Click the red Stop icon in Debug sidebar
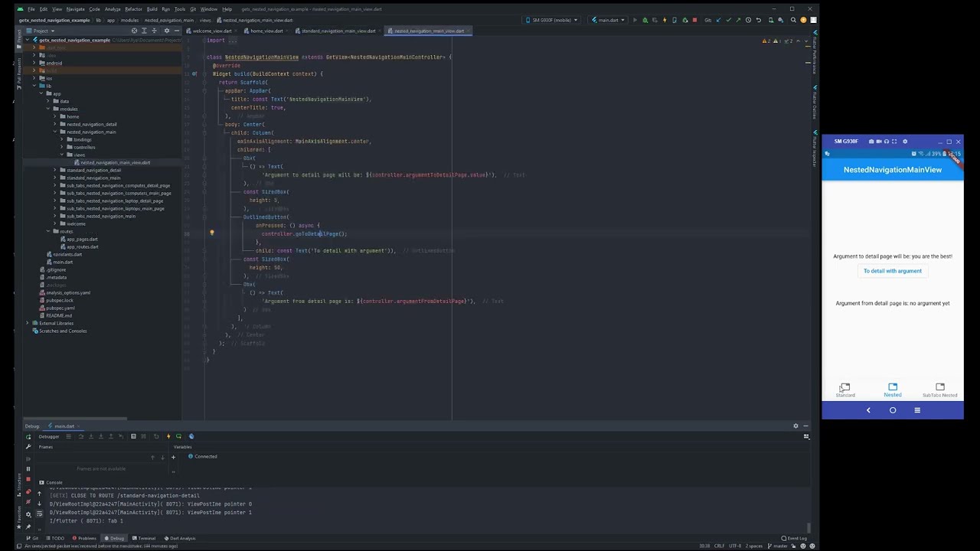This screenshot has width=980, height=551. pos(28,479)
